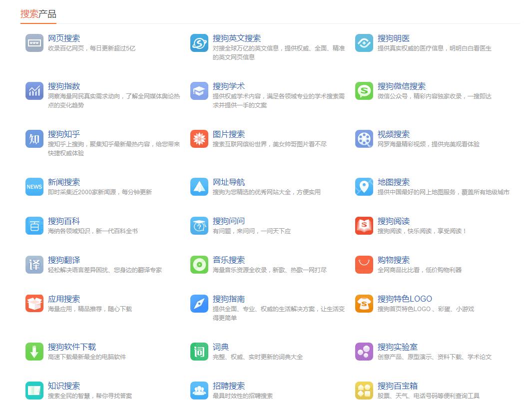Click the 视频搜索 film reel icon
This screenshot has width=532, height=408.
(364, 139)
